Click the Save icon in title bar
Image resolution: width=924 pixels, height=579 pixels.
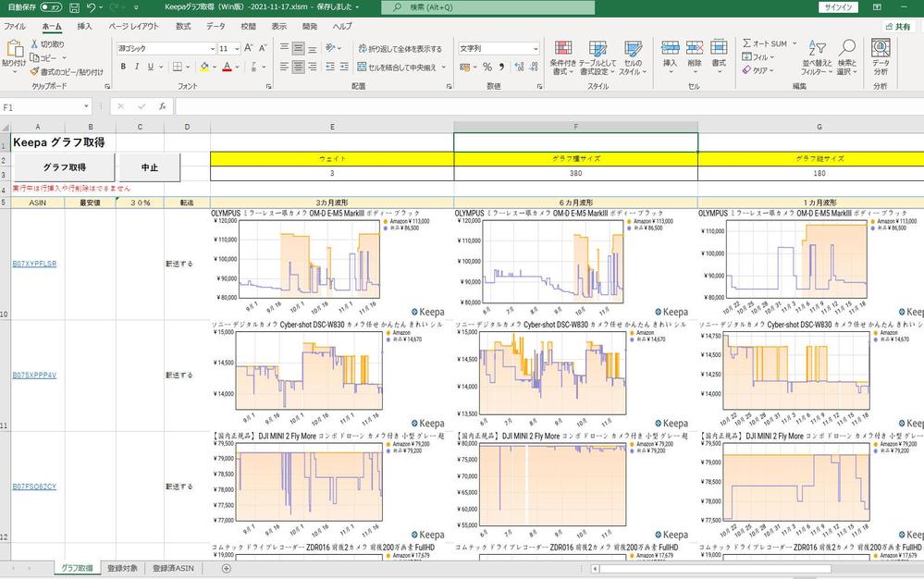(x=74, y=7)
